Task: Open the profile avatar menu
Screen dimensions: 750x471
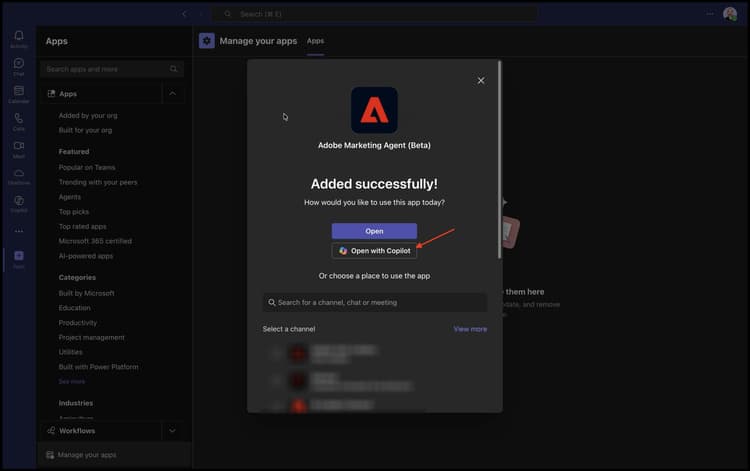Action: (x=729, y=14)
